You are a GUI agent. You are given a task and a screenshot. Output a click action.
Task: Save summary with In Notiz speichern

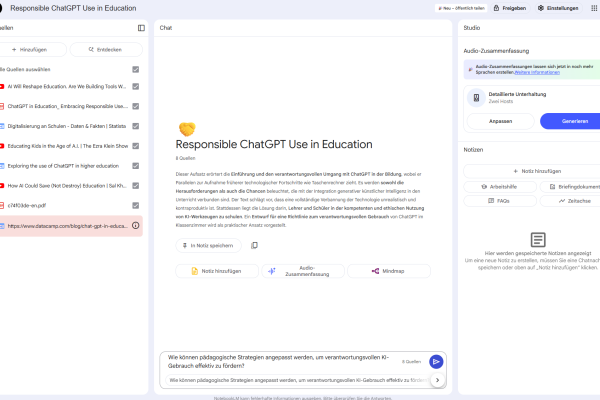coord(209,246)
